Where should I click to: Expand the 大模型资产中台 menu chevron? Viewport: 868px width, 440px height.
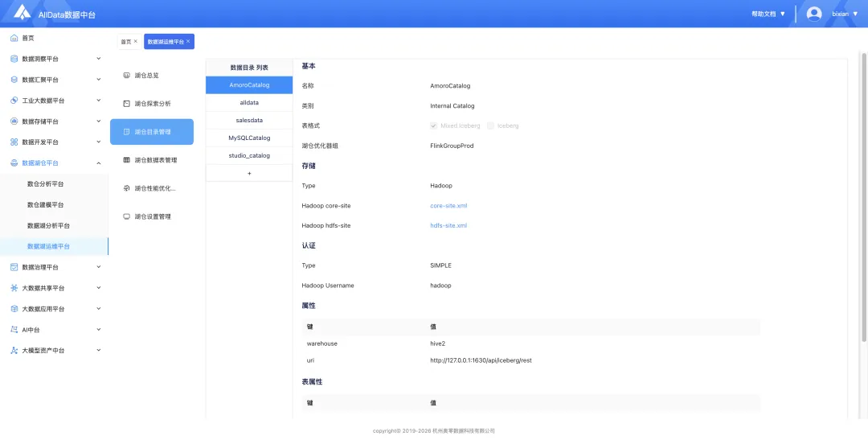coord(99,351)
